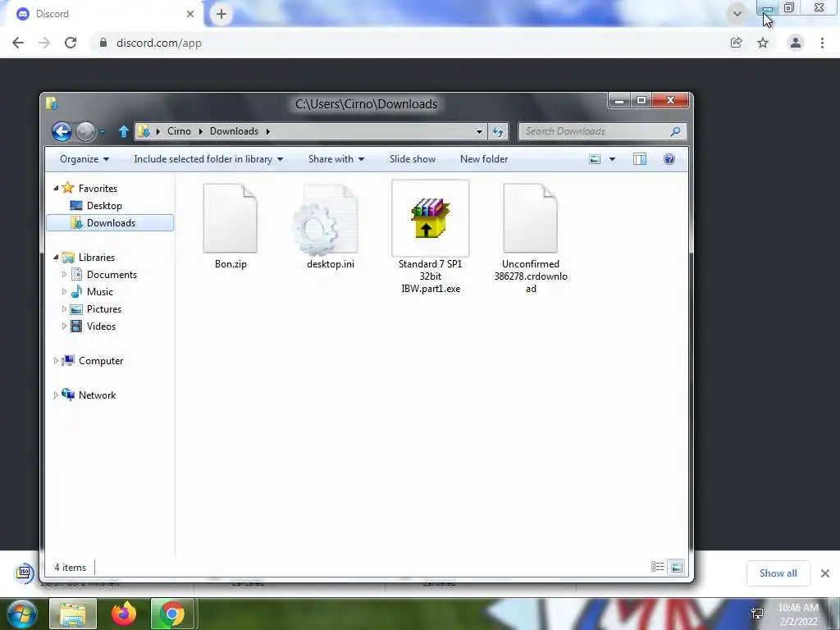
Task: Create a New folder
Action: pos(484,159)
